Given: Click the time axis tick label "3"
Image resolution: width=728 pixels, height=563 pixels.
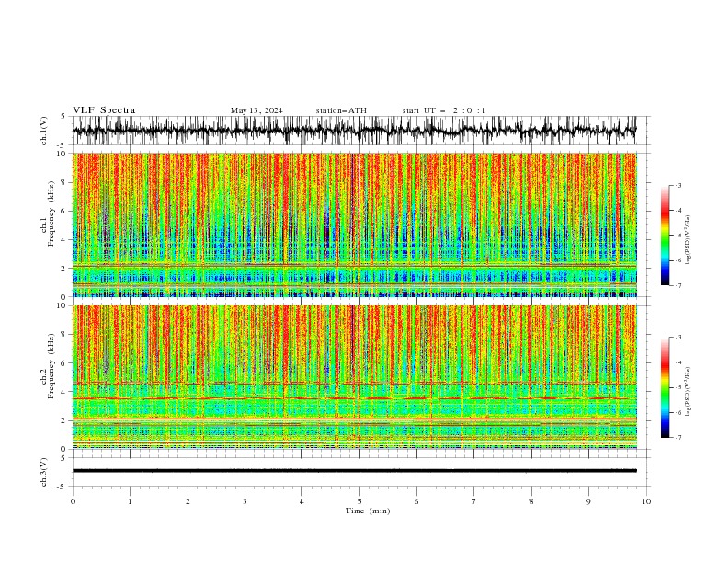Looking at the screenshot, I should click(x=245, y=501).
